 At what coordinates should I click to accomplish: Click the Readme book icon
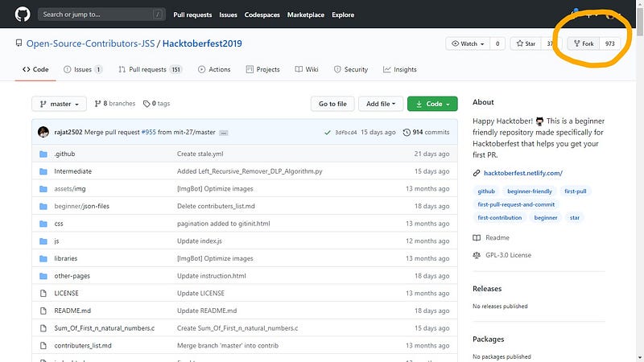pos(477,237)
